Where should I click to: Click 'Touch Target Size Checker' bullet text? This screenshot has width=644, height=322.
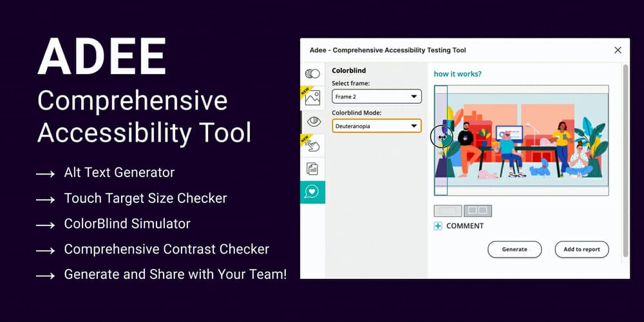[146, 198]
